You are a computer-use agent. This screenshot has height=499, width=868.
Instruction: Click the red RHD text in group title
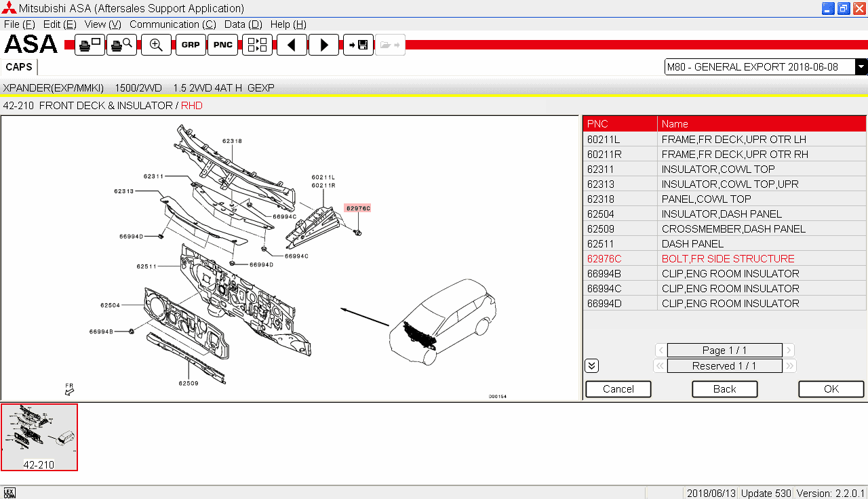[192, 106]
